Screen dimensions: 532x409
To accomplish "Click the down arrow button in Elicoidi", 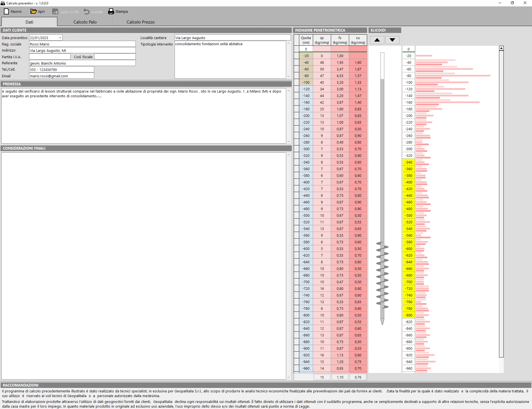I will pyautogui.click(x=392, y=40).
